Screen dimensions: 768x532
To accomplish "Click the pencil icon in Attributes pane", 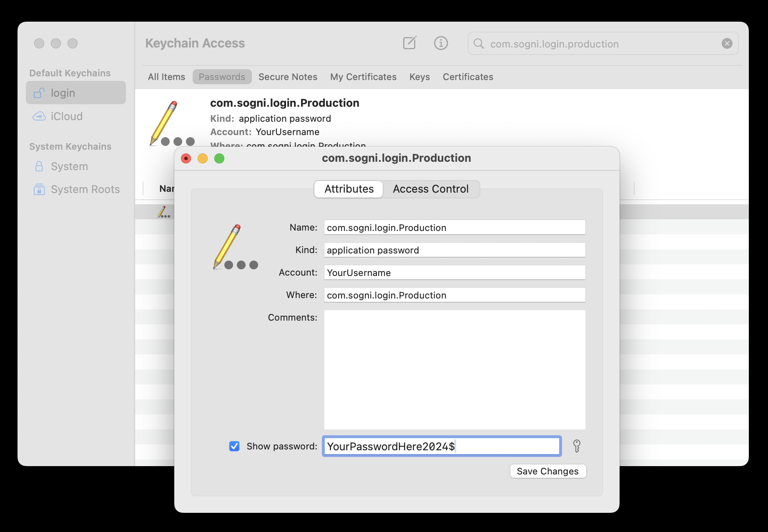I will pyautogui.click(x=235, y=247).
